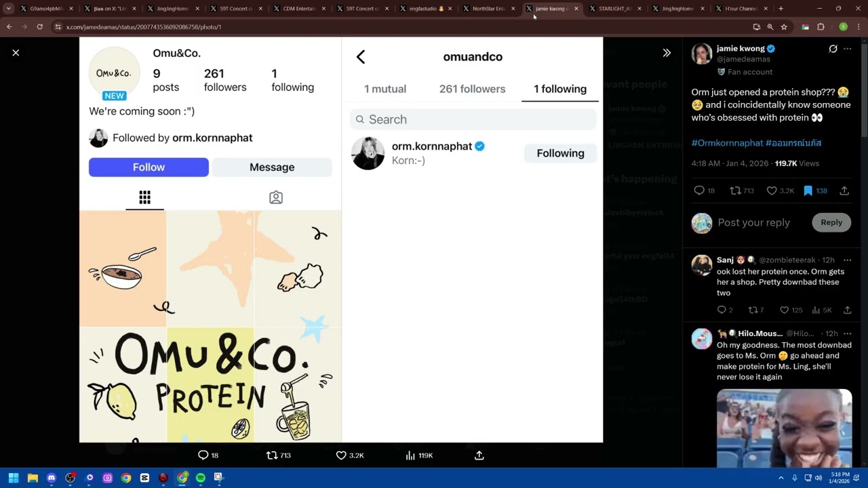Open the browser zoom magnifier icon
The height and width of the screenshot is (488, 868).
point(770,27)
